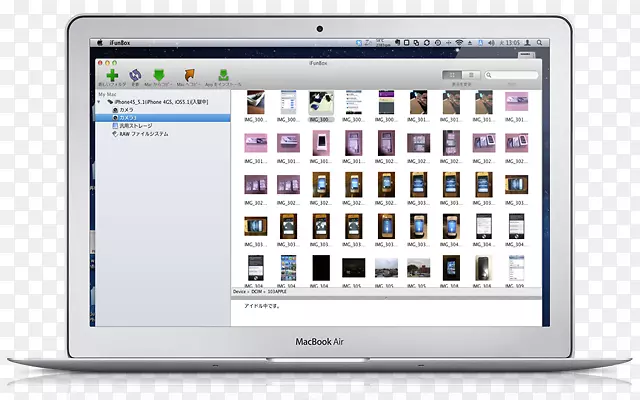Viewport: 640px width, 400px height.
Task: Click the Install App toolbar icon
Action: (224, 75)
